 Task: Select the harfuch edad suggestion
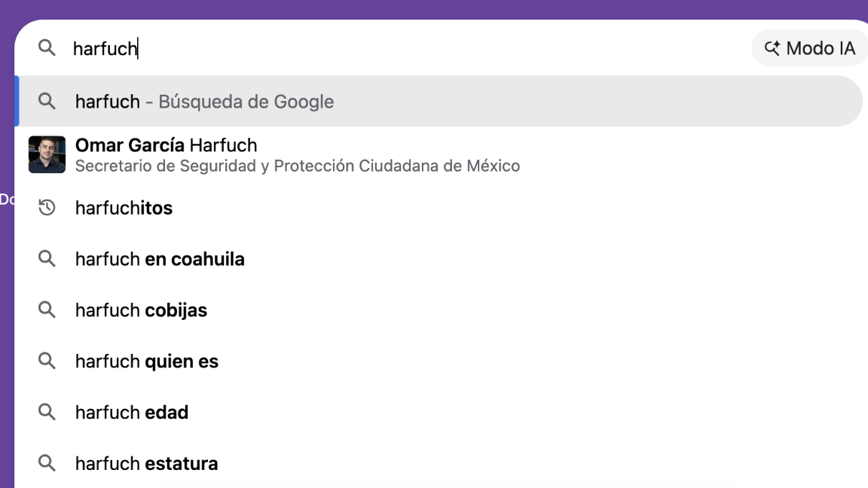tap(130, 412)
